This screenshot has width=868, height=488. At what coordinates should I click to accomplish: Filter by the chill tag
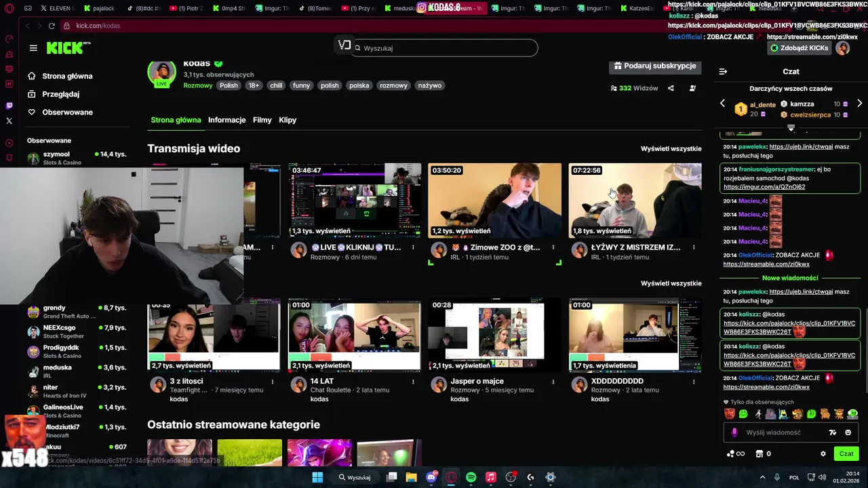click(x=276, y=85)
